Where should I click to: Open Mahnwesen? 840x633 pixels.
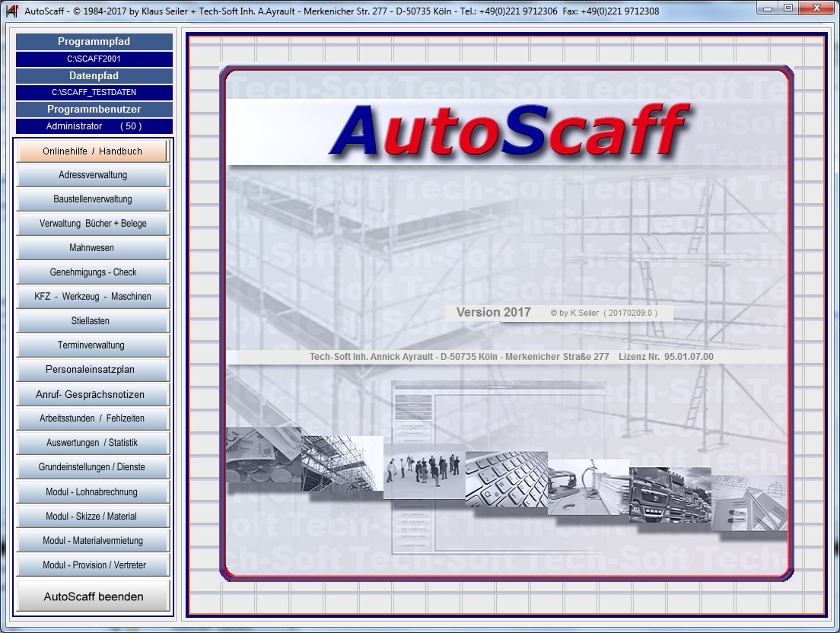point(93,248)
